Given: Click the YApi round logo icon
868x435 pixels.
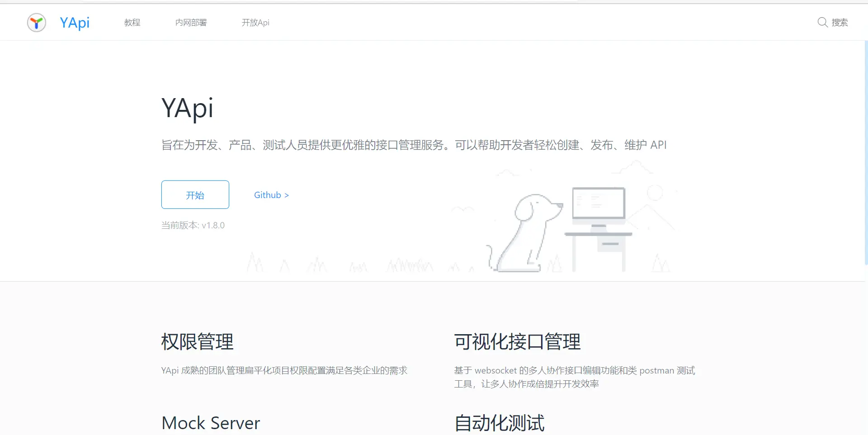Looking at the screenshot, I should pyautogui.click(x=37, y=23).
